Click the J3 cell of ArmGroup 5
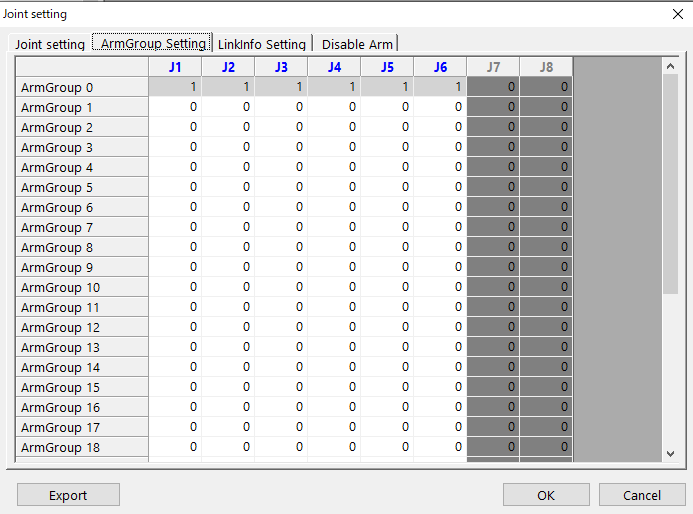This screenshot has height=514, width=693. click(x=281, y=187)
